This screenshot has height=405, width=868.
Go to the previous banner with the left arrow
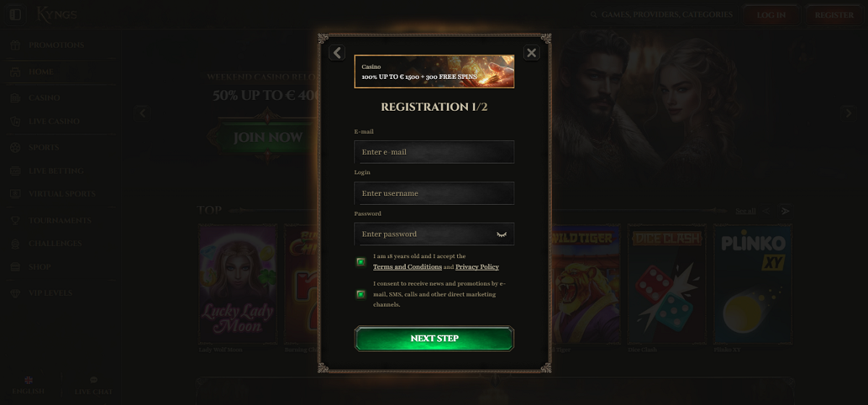[x=142, y=113]
